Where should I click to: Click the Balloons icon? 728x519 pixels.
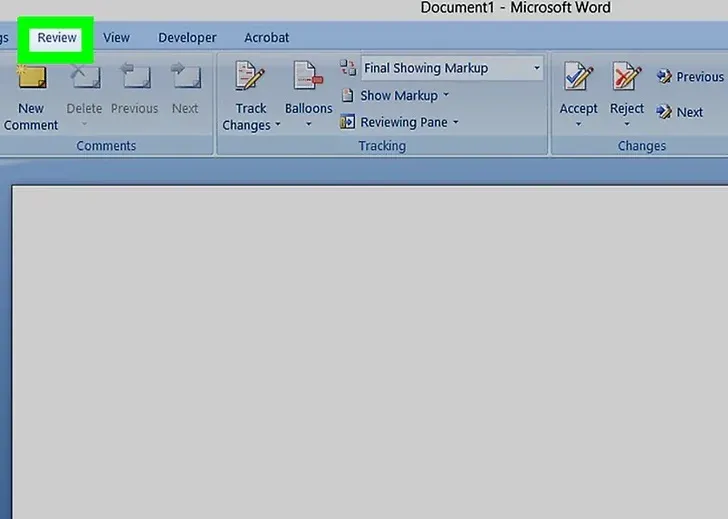[x=308, y=76]
